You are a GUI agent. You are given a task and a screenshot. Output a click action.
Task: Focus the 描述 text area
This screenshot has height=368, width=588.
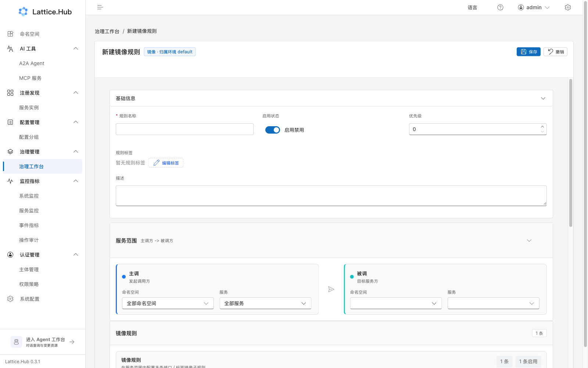(x=331, y=196)
